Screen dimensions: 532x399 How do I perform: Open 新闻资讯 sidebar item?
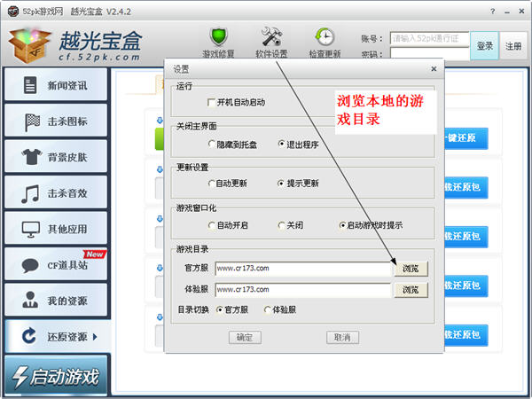click(56, 84)
